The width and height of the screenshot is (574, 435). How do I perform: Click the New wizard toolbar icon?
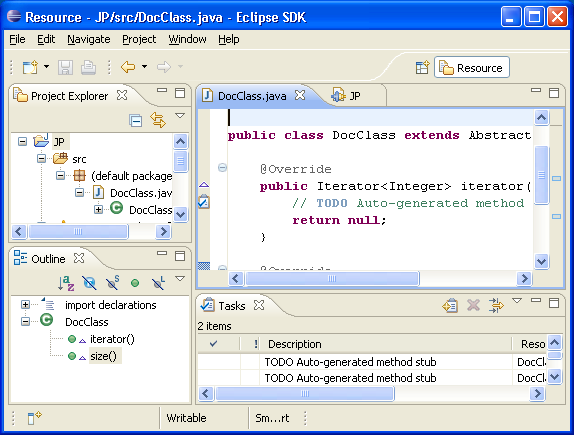point(30,67)
